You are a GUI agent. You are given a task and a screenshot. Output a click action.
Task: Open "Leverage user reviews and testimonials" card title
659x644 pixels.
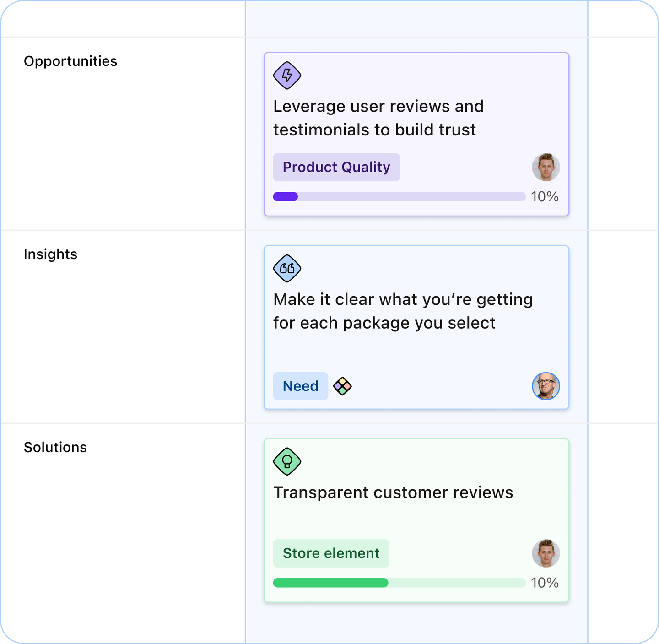pos(378,118)
